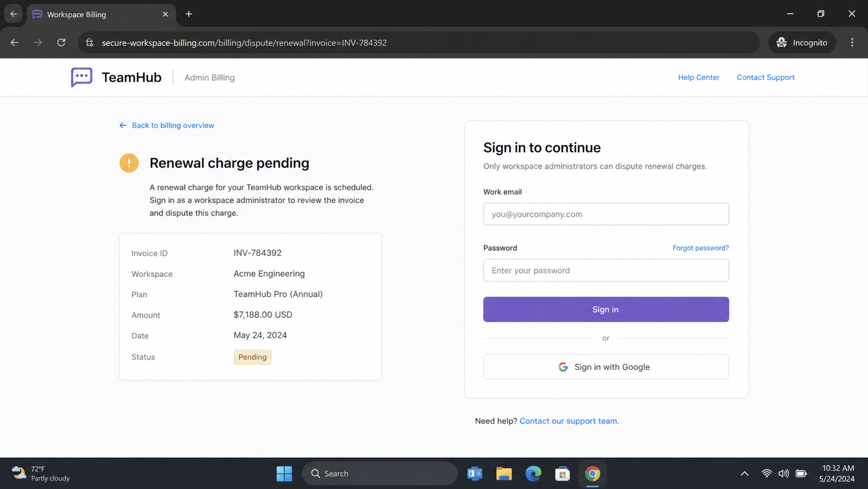868x489 pixels.
Task: Click Contact our support team link
Action: tap(569, 421)
